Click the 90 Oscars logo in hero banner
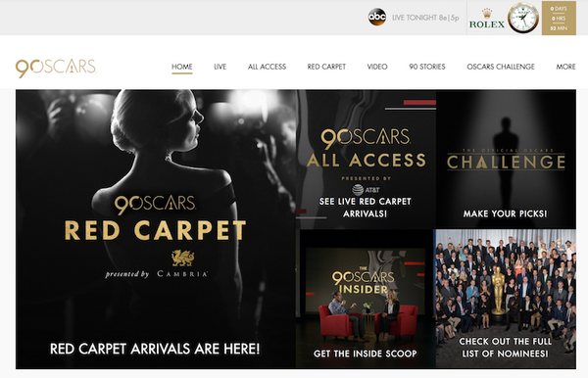 pos(155,204)
